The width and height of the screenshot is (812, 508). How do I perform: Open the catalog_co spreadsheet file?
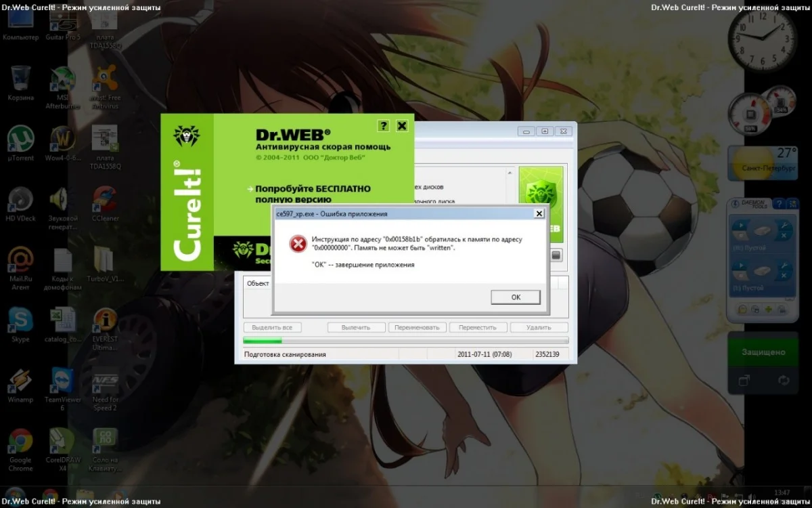(62, 325)
